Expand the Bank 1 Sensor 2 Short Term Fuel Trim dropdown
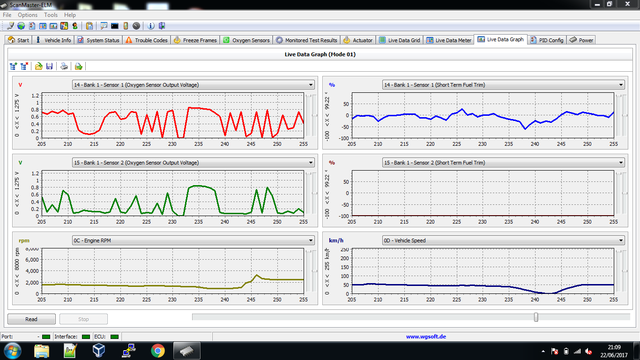The image size is (640, 360). pyautogui.click(x=621, y=162)
